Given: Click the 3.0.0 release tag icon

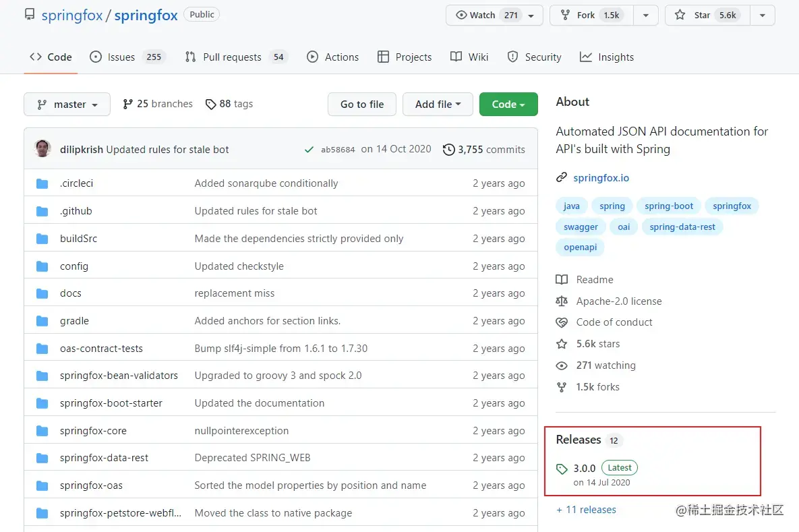Looking at the screenshot, I should coord(562,469).
